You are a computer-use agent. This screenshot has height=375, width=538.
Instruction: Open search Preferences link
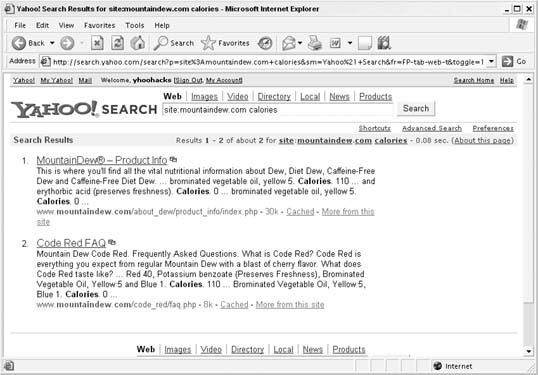(493, 128)
